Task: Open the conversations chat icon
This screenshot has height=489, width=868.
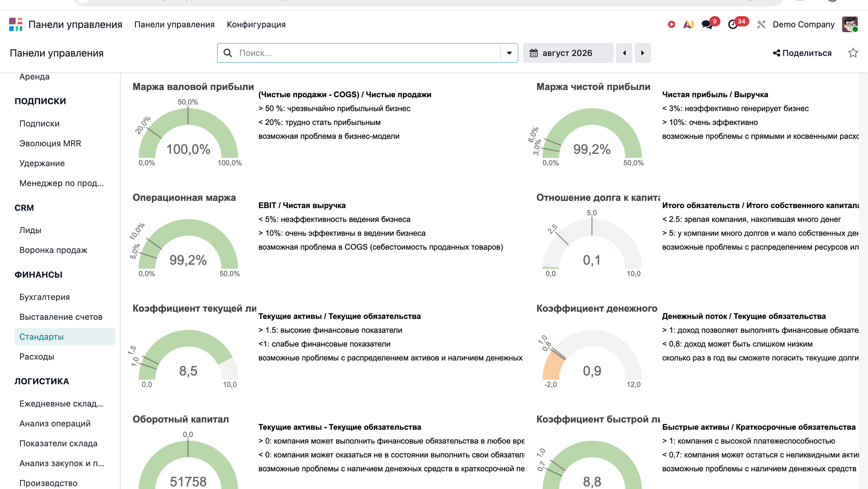Action: pyautogui.click(x=706, y=24)
